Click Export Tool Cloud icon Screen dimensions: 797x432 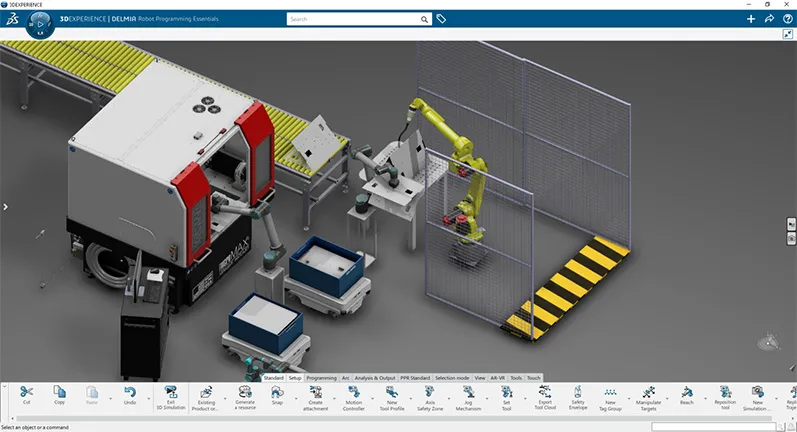(545, 391)
